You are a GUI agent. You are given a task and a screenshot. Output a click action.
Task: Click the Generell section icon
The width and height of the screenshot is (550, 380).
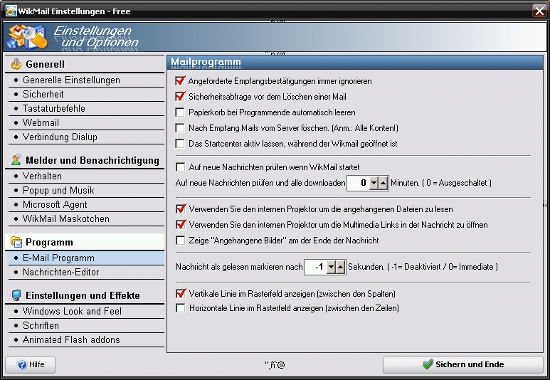click(x=16, y=64)
